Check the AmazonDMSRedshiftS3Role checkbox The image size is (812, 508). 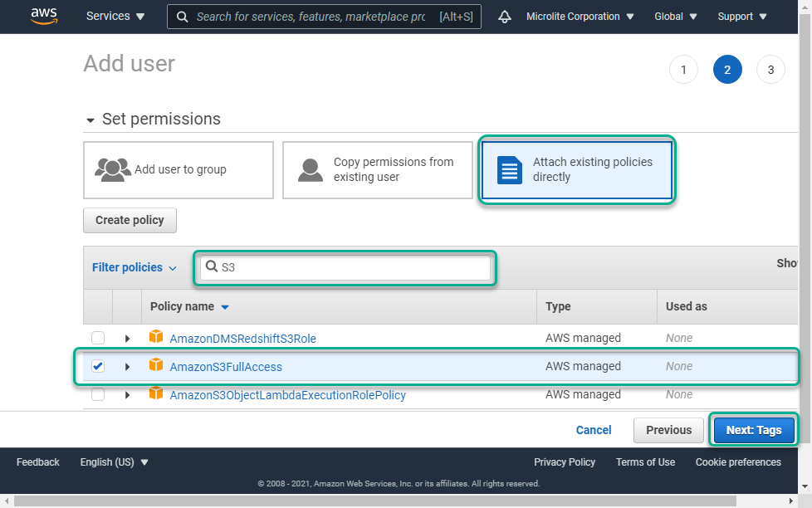(98, 338)
